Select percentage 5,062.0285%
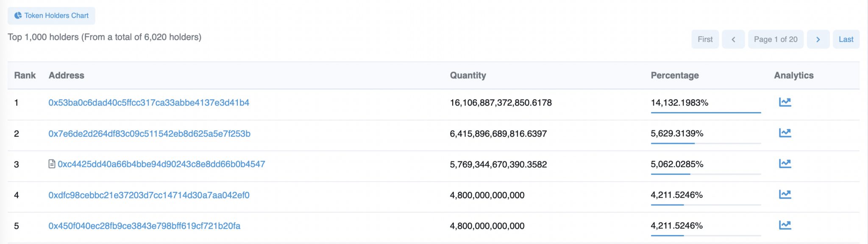Image resolution: width=868 pixels, height=244 pixels. coord(677,164)
